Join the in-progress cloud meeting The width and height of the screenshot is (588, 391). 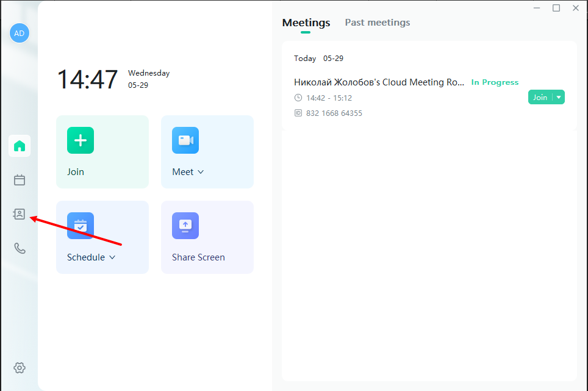(x=540, y=97)
